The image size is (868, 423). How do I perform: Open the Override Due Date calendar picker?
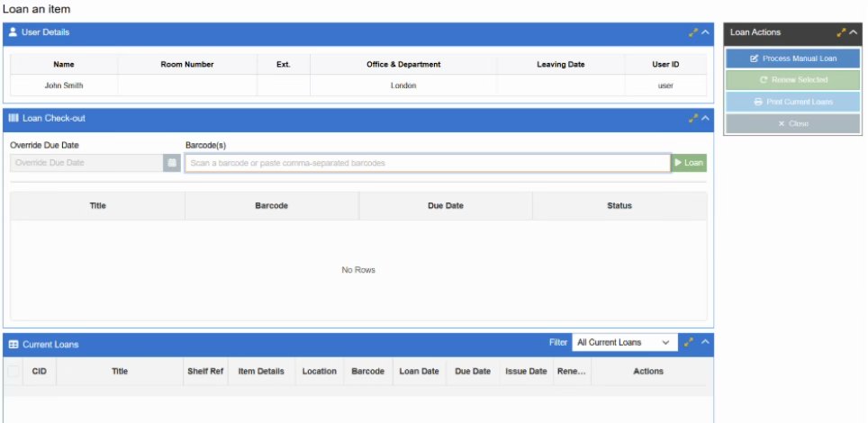[172, 163]
